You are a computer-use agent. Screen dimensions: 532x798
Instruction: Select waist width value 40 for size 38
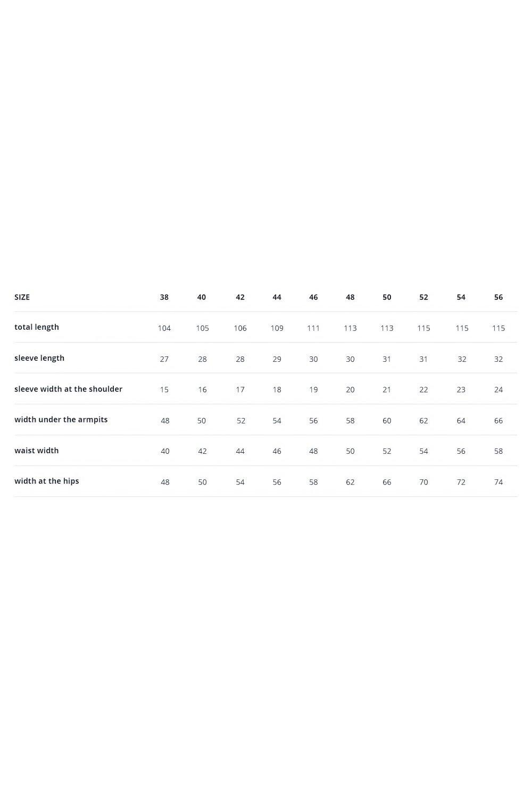coord(165,451)
